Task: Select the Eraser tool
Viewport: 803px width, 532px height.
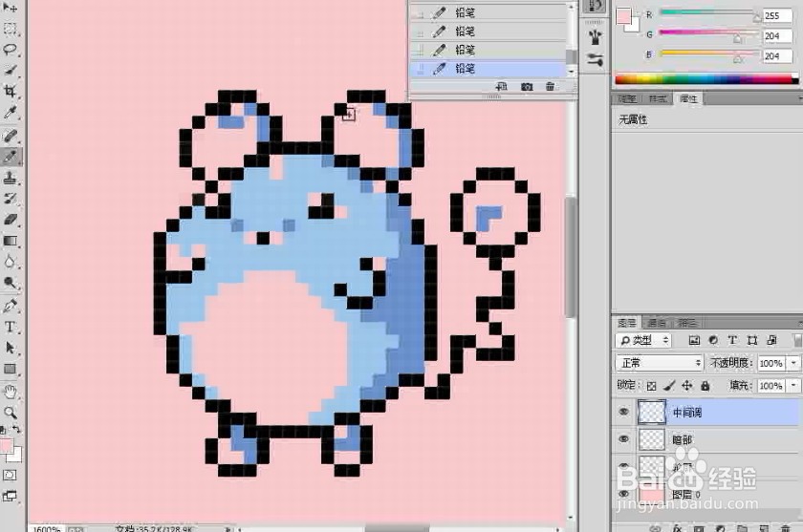Action: [x=11, y=220]
